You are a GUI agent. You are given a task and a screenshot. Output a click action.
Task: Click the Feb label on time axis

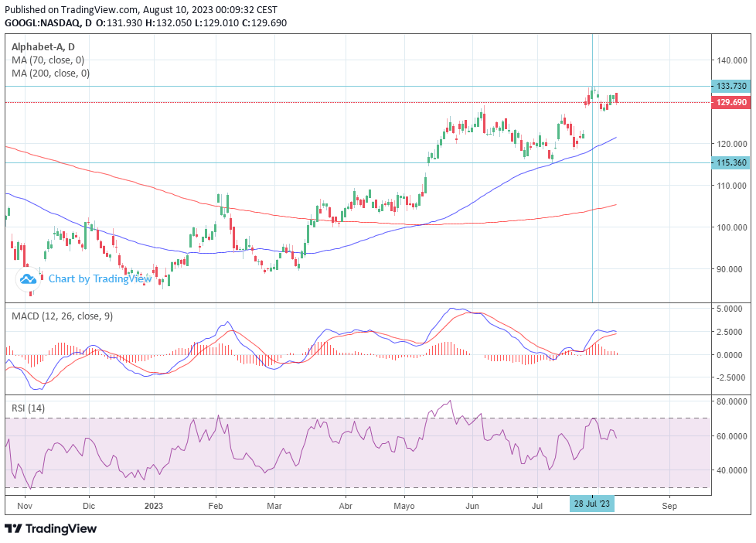[216, 506]
